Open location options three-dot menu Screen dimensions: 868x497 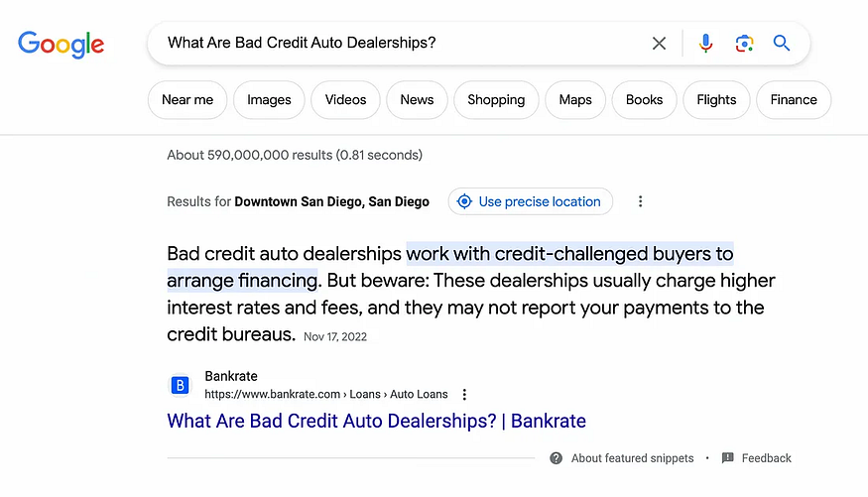click(x=640, y=201)
